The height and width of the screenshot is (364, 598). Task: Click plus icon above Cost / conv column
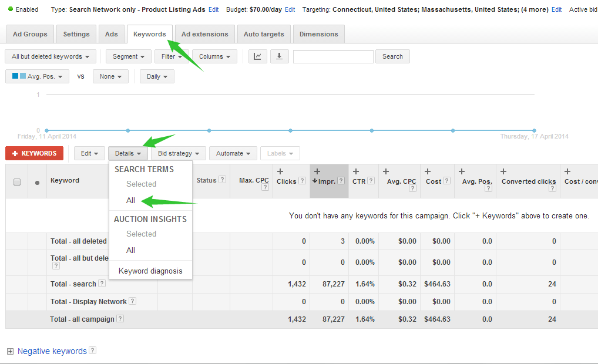coord(567,171)
